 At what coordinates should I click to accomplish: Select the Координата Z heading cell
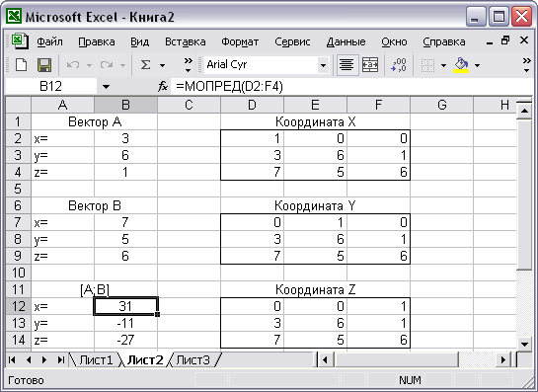point(315,289)
